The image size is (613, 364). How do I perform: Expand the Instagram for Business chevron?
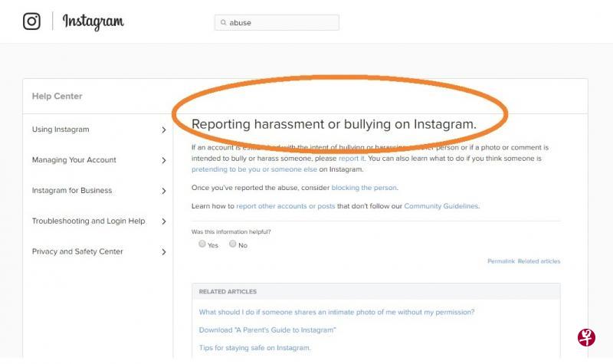point(164,191)
